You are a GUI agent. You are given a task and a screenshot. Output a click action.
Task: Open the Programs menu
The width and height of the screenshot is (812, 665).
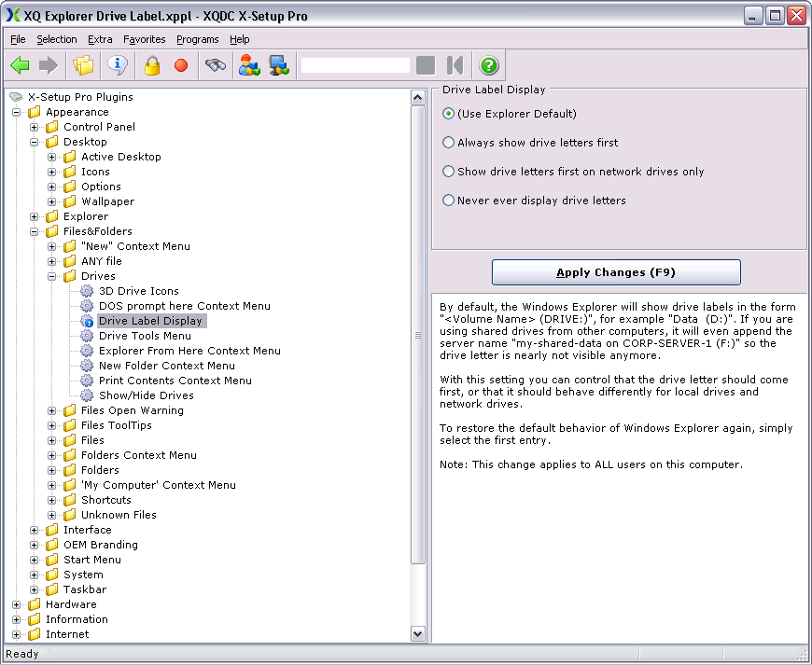(197, 39)
